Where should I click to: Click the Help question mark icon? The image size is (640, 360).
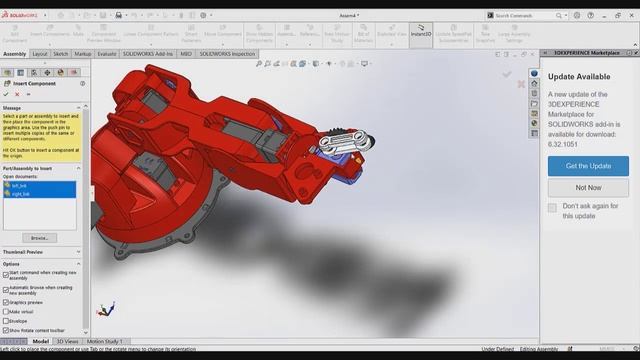[591, 15]
